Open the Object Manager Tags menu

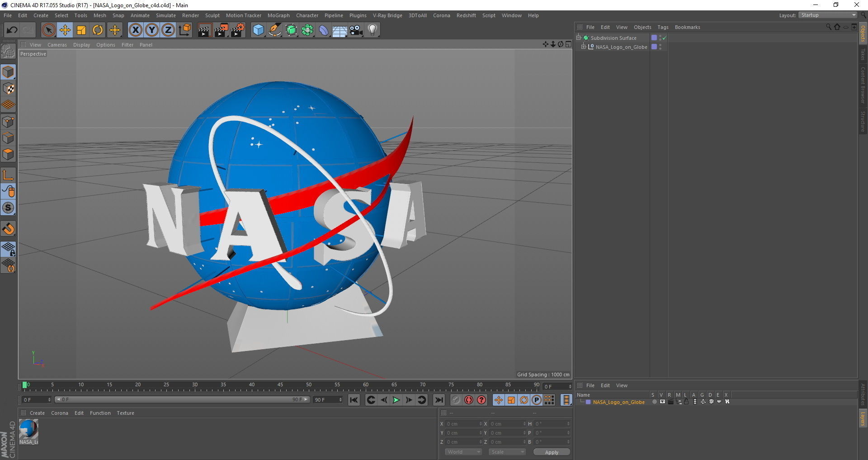pos(663,27)
